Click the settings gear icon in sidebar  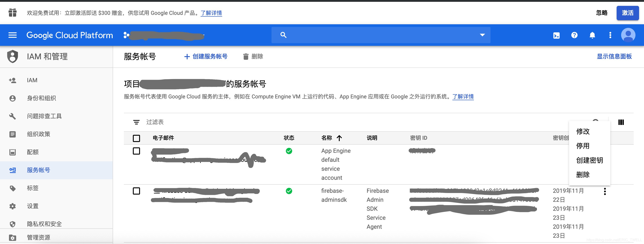click(x=13, y=206)
